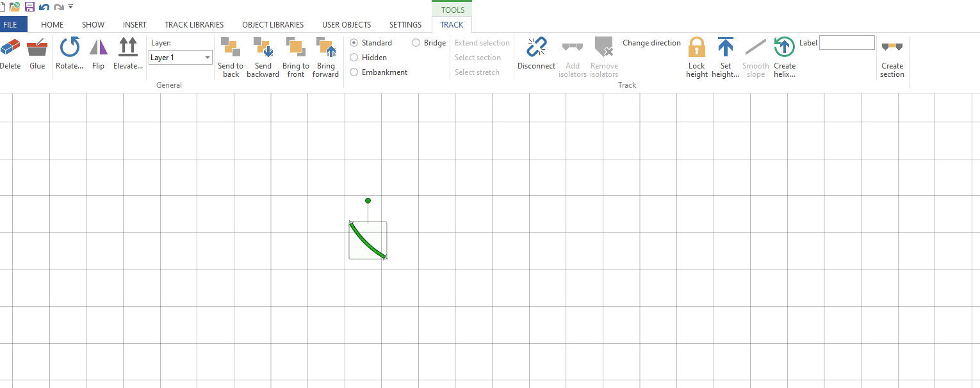
Task: Click the Elevate icon
Action: pos(128,49)
